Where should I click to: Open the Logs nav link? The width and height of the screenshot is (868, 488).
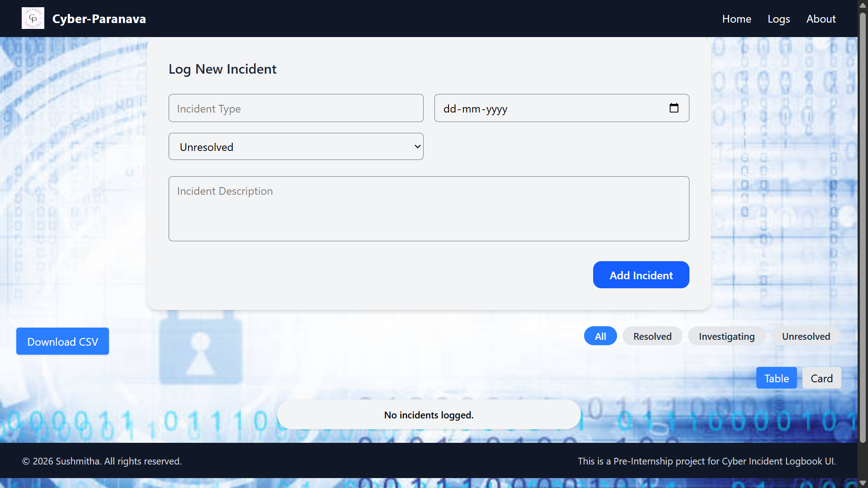(x=778, y=19)
